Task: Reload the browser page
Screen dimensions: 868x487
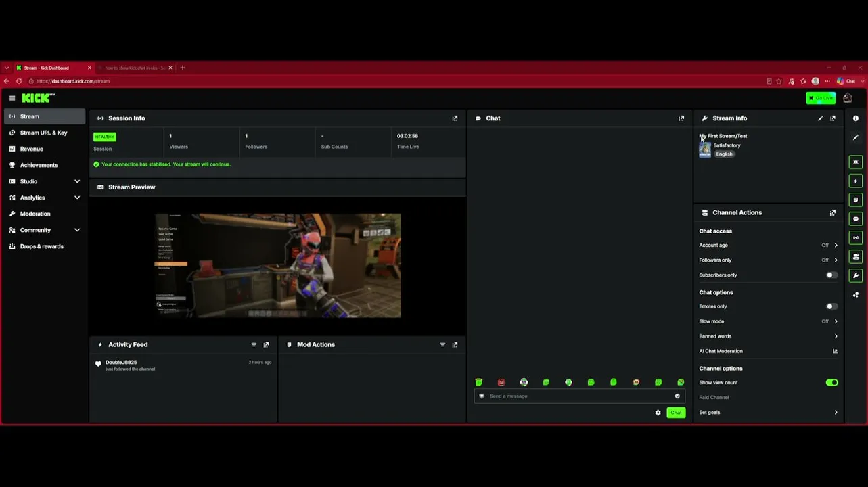Action: coord(18,81)
